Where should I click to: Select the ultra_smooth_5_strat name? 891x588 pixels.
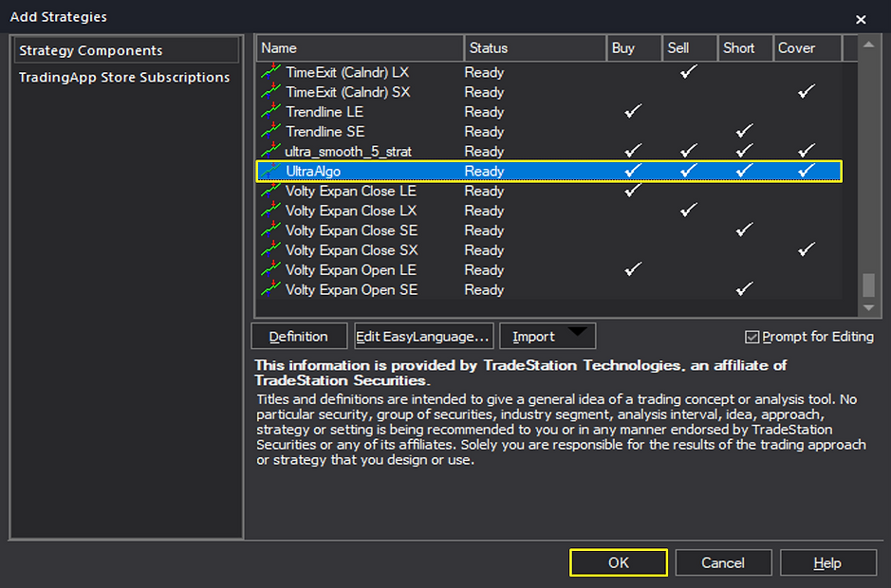348,152
